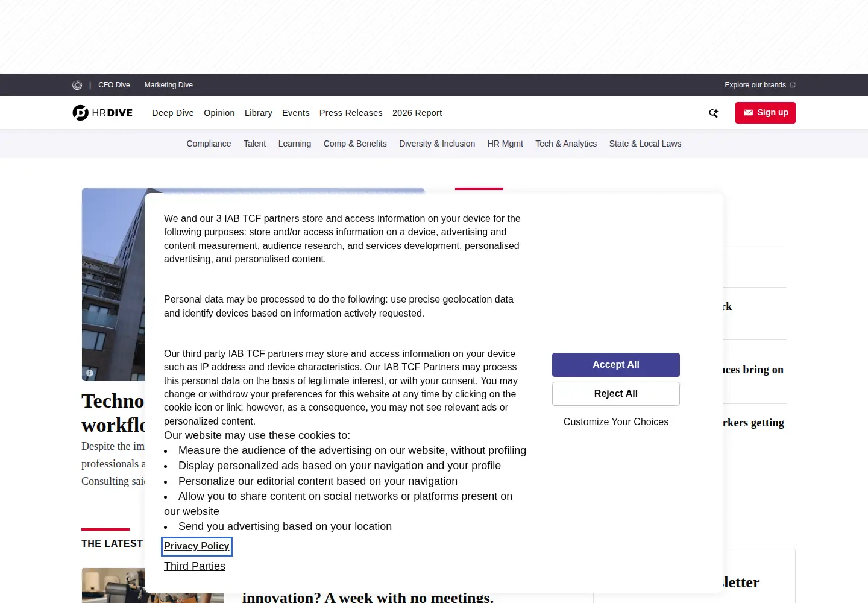Open the Tech & Analytics topic
The image size is (868, 603).
pos(566,144)
